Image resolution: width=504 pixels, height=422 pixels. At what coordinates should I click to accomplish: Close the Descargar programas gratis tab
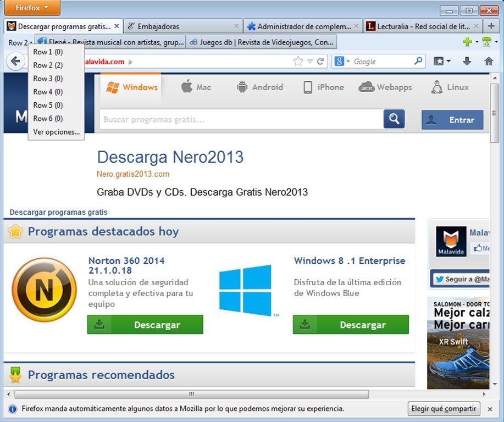117,26
